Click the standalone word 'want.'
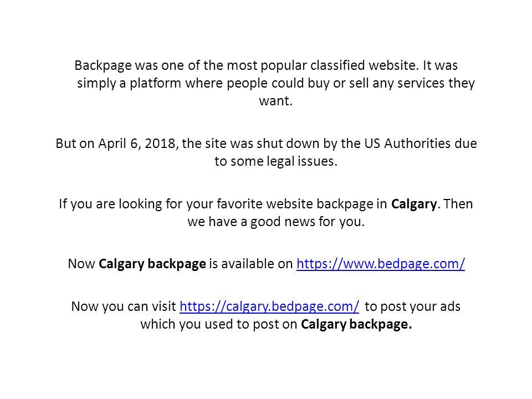This screenshot has width=532, height=399. 276,101
